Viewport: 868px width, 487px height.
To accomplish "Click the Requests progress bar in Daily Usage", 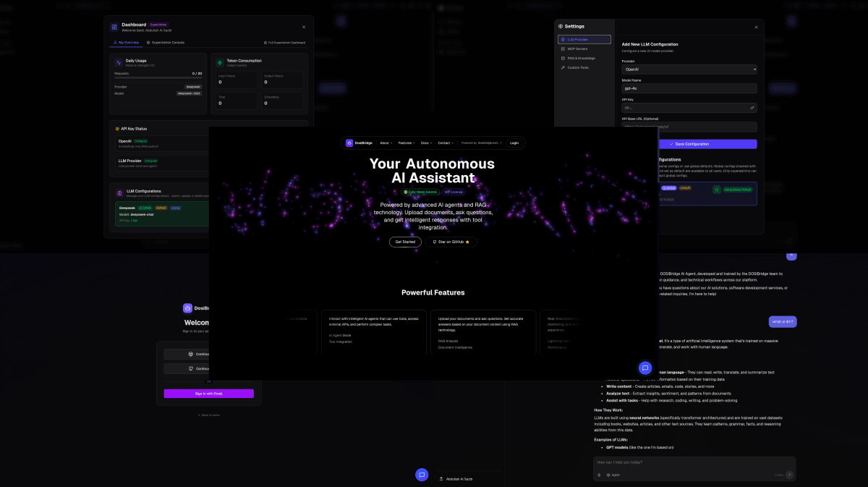I will (158, 77).
